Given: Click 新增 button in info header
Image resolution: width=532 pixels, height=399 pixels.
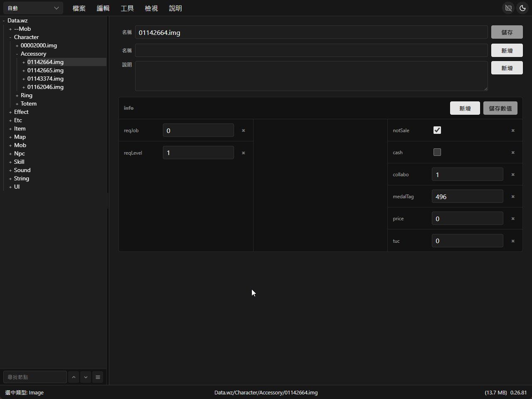Looking at the screenshot, I should coord(465,108).
